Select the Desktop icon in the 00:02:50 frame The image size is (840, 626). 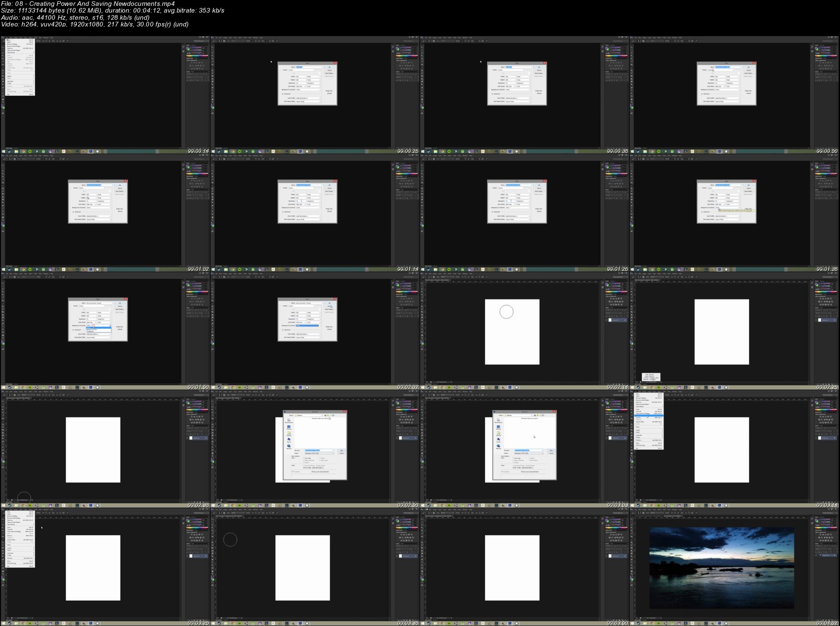(x=289, y=427)
